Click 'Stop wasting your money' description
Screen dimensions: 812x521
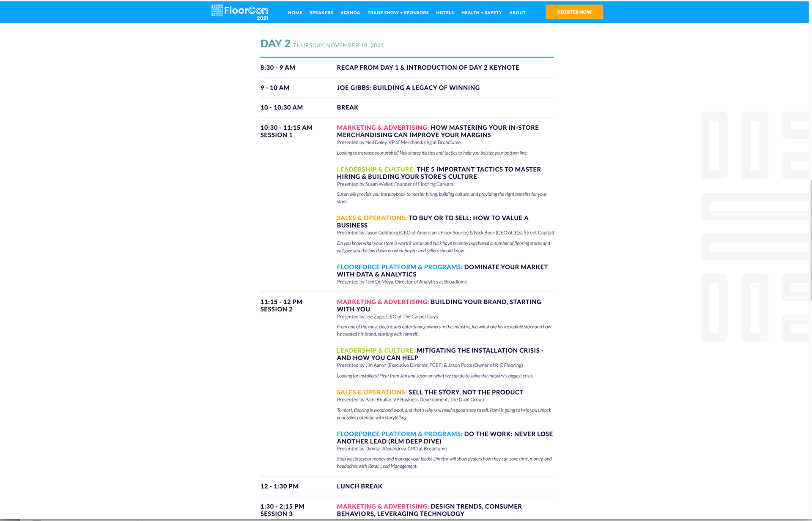point(444,463)
